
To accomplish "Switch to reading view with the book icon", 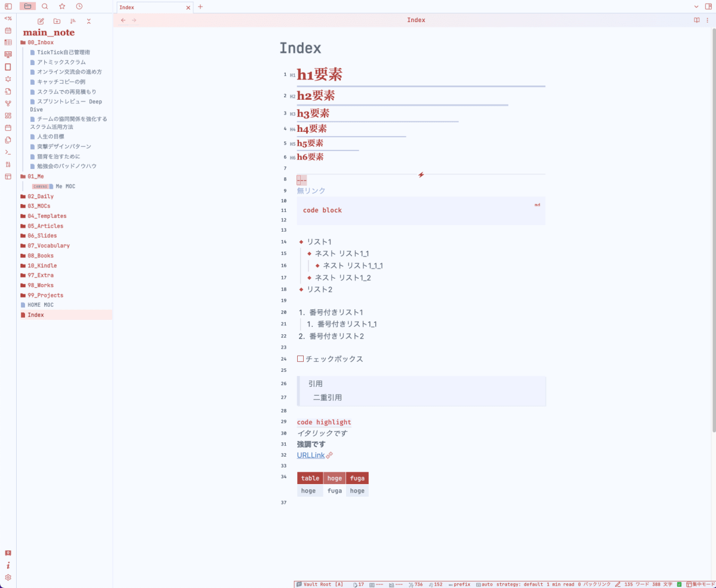I will (x=696, y=20).
